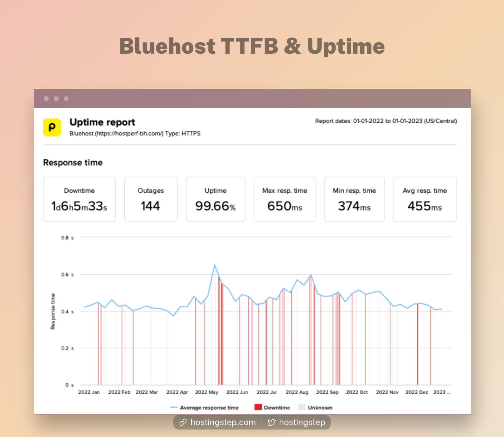Click the Bluehost hostperf-bh.com URL text

point(135,134)
